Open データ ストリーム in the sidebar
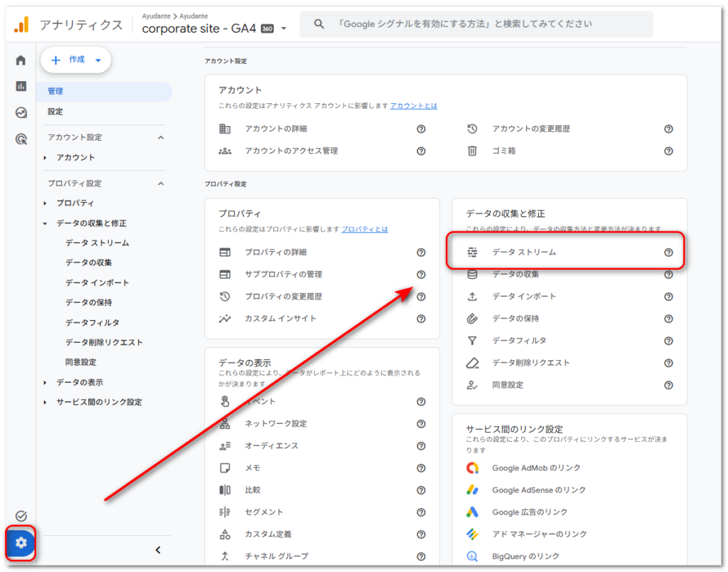The width and height of the screenshot is (728, 572). [97, 243]
